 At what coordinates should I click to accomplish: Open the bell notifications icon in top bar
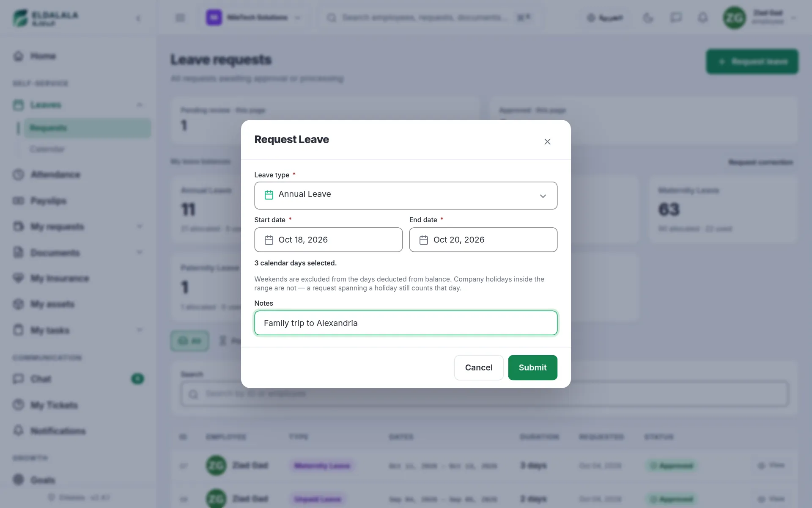point(702,18)
